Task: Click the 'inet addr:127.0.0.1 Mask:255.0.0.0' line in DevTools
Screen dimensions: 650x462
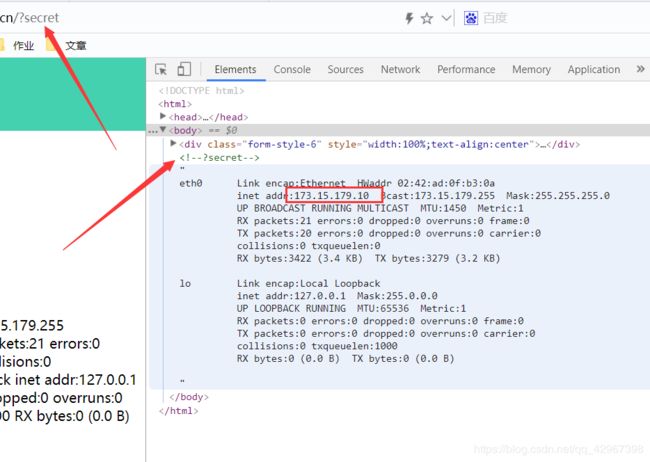Action: coord(337,296)
